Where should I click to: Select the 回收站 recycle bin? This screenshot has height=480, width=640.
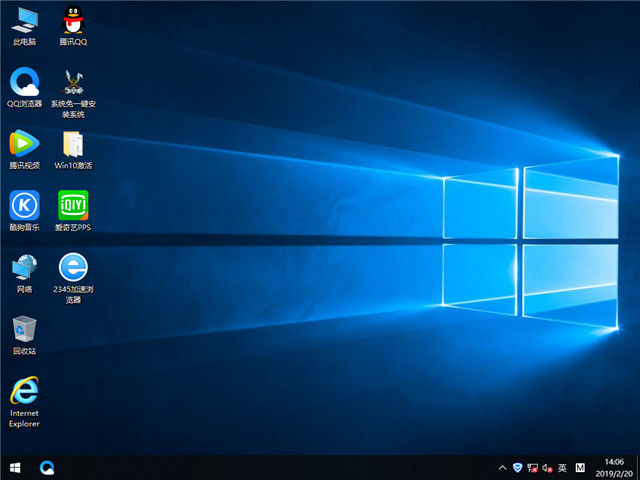click(24, 335)
